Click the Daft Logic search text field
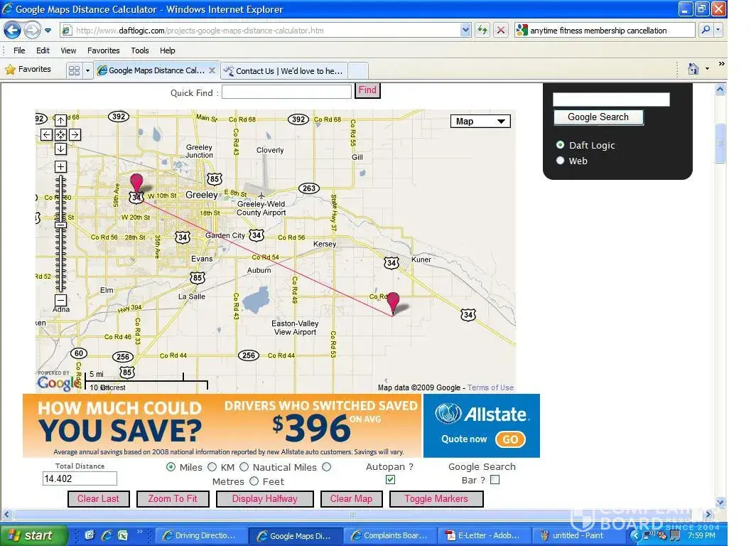This screenshot has width=756, height=546. click(611, 99)
